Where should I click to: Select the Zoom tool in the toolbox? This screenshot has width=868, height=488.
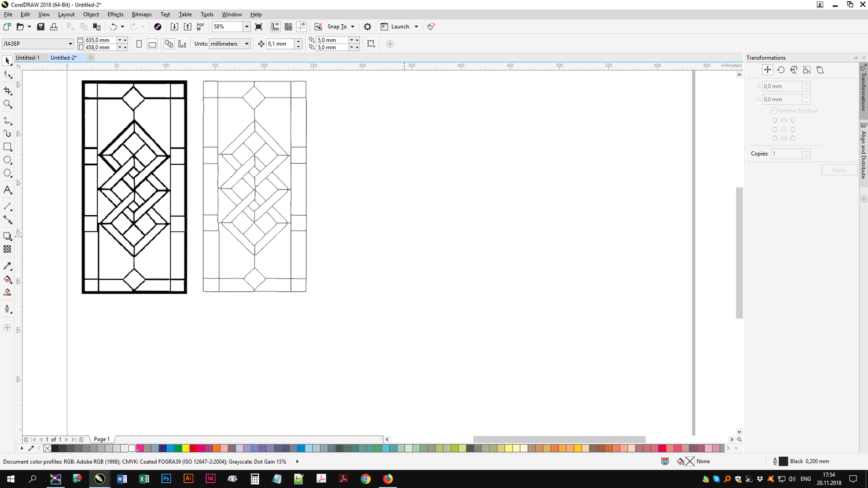(8, 105)
